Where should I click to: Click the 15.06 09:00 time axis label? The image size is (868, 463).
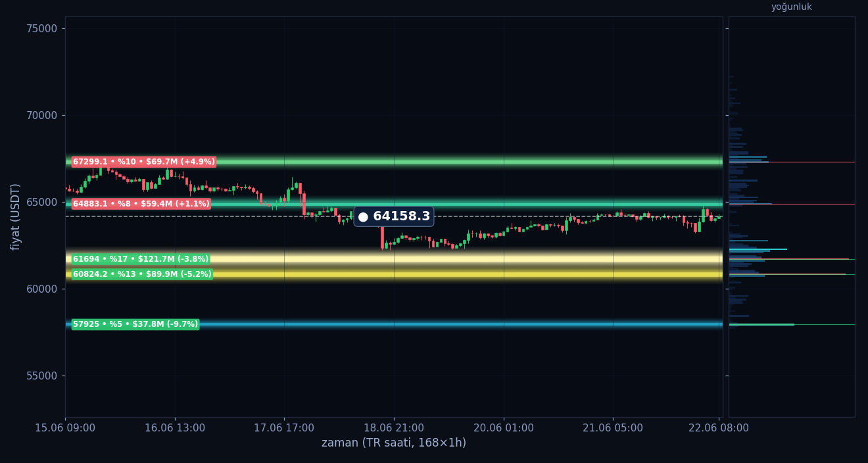coord(65,428)
